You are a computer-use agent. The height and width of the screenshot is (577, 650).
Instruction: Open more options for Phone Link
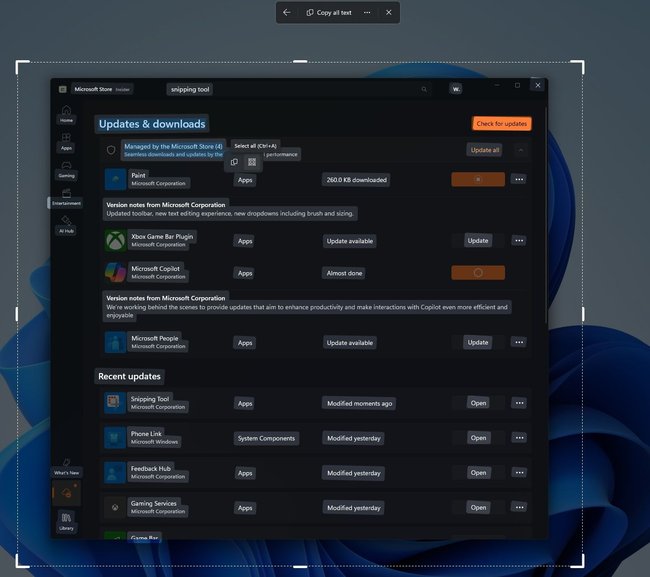point(519,438)
